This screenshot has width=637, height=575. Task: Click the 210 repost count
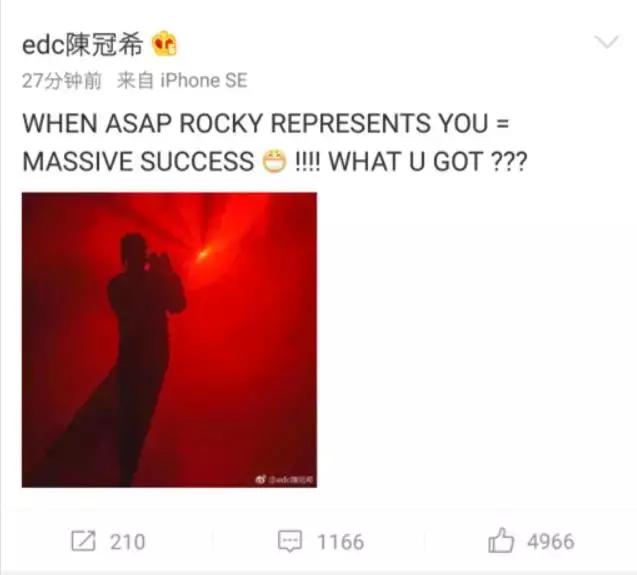[x=128, y=542]
